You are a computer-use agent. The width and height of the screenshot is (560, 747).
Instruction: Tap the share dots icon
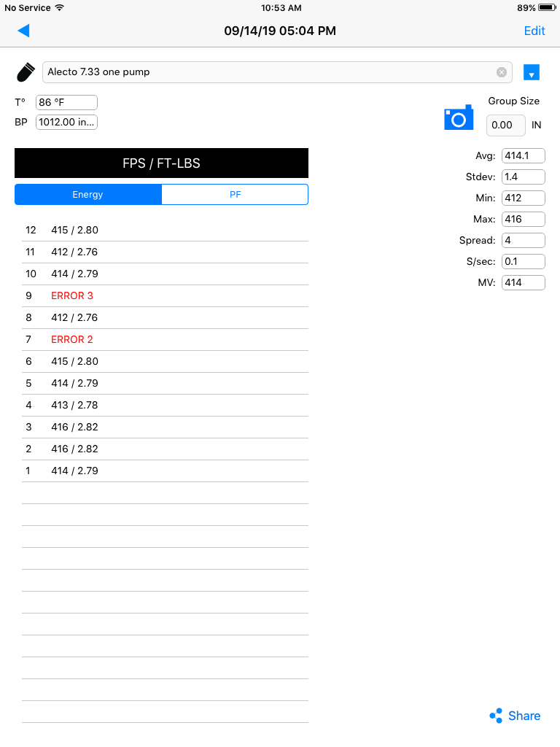[496, 716]
